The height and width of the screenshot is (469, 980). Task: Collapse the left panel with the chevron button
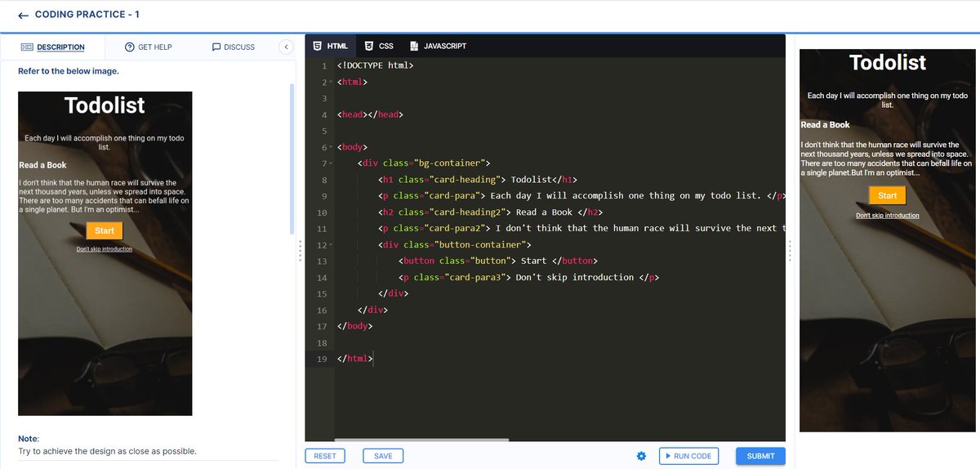pos(286,47)
